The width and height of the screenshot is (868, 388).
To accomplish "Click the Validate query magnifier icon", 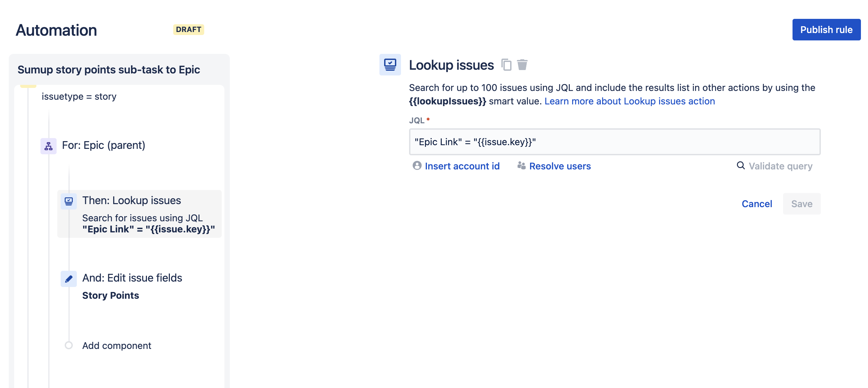I will [x=741, y=165].
